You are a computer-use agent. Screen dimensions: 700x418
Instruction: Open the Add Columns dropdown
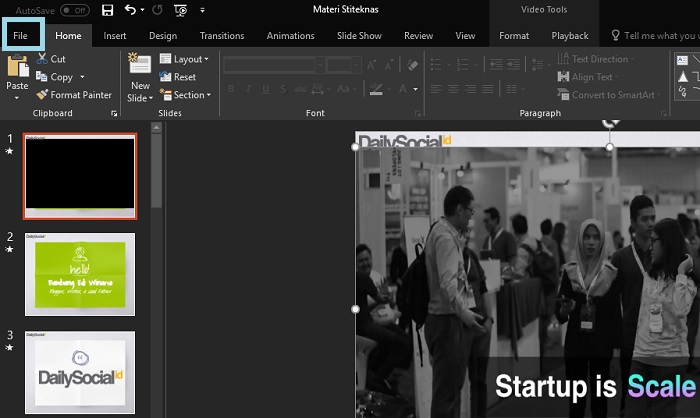(x=514, y=89)
